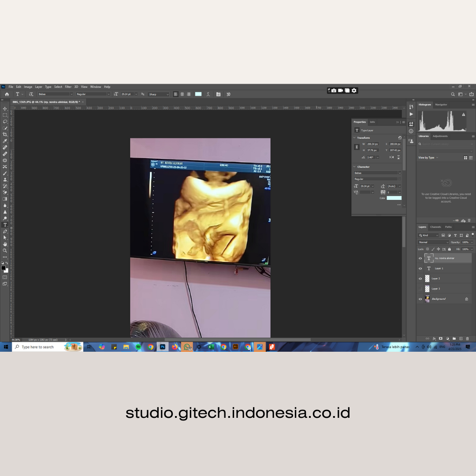Add layer style with fx icon

tap(434, 338)
